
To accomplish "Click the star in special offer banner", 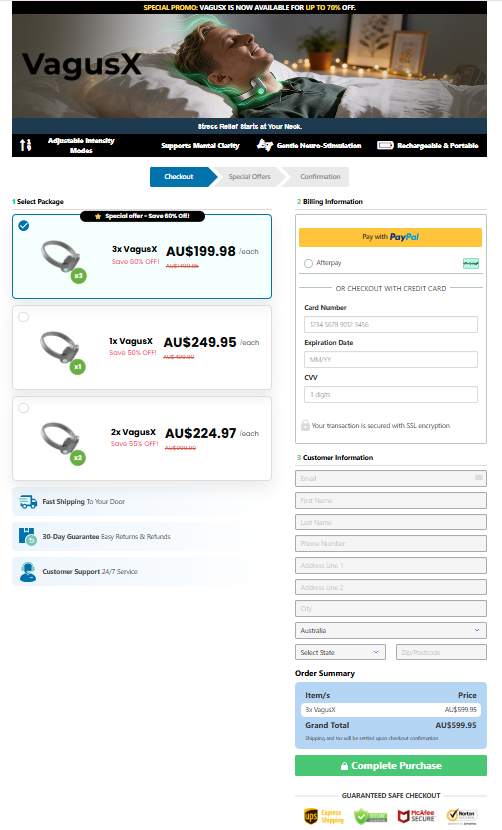I will pyautogui.click(x=98, y=216).
